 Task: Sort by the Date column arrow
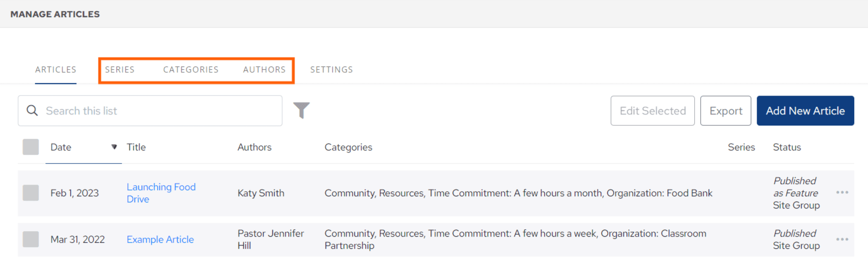click(x=114, y=147)
